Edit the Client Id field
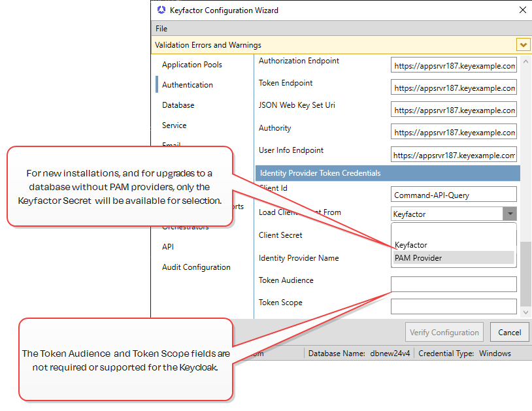Screen dimensions: 532x411 coord(454,195)
